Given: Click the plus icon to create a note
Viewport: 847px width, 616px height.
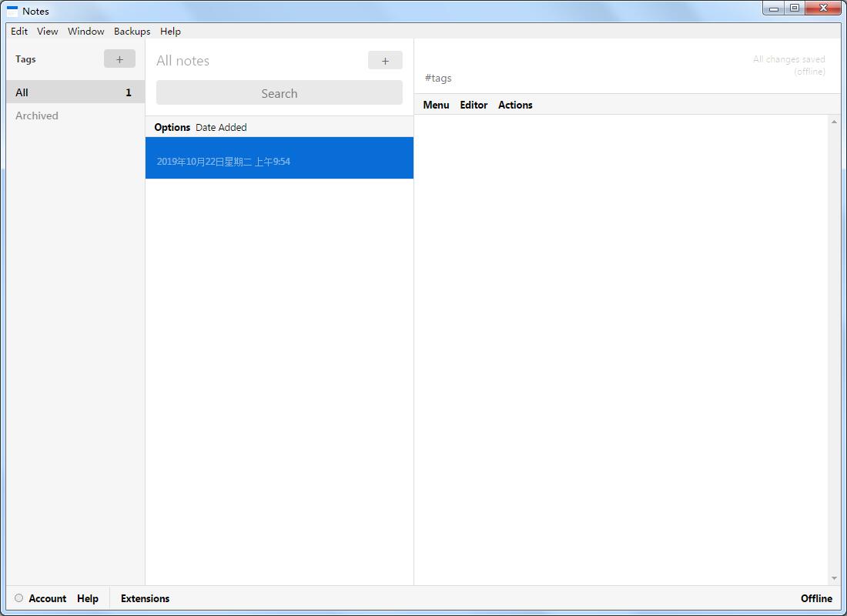Looking at the screenshot, I should coord(385,61).
